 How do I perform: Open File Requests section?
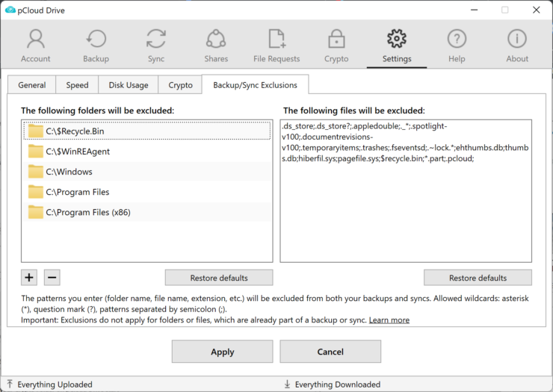pos(276,46)
